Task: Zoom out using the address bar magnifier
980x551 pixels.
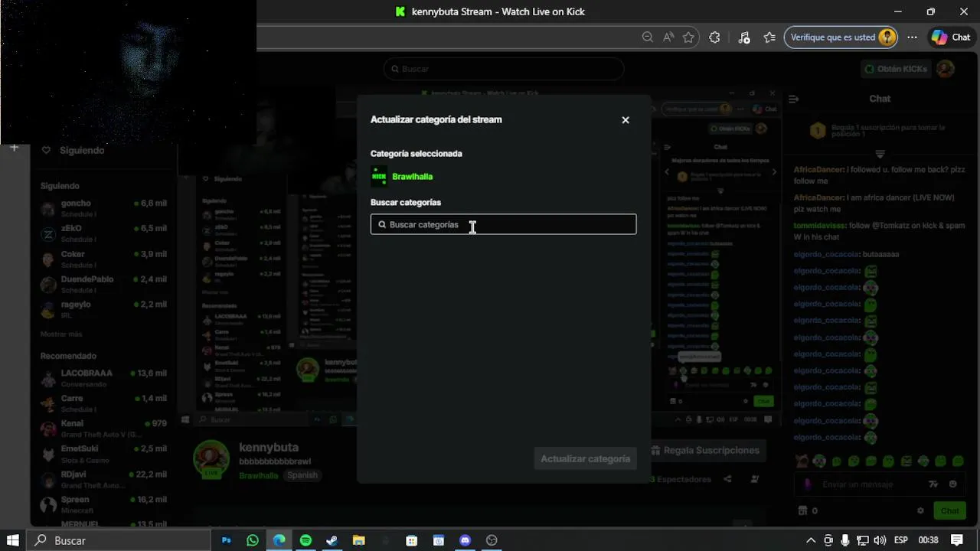Action: (x=648, y=37)
